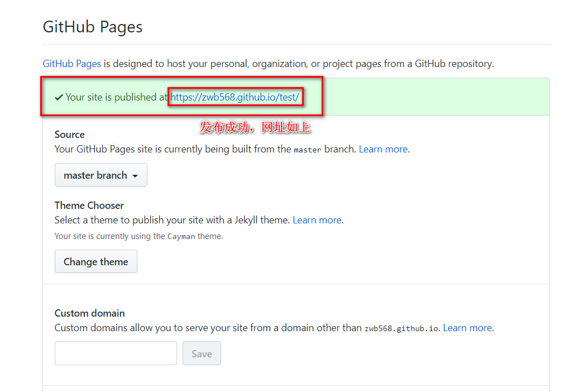569x392 pixels.
Task: Click the green checkmark icon in published banner
Action: click(x=59, y=97)
